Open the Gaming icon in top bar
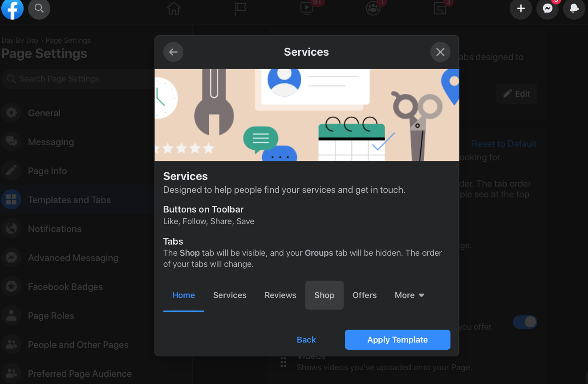 440,8
